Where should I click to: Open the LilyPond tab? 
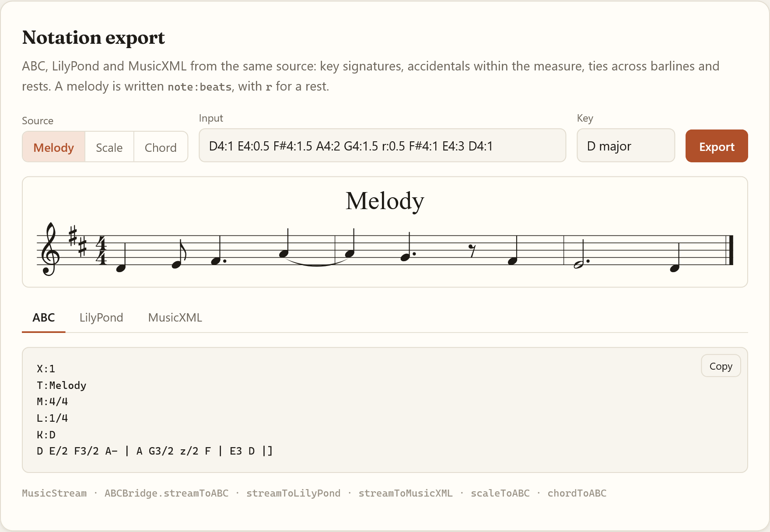coord(101,318)
